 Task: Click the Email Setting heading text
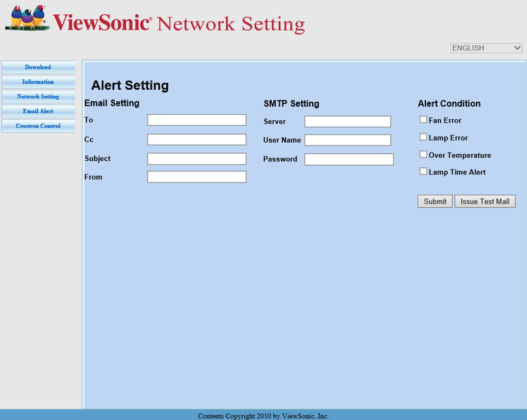112,103
